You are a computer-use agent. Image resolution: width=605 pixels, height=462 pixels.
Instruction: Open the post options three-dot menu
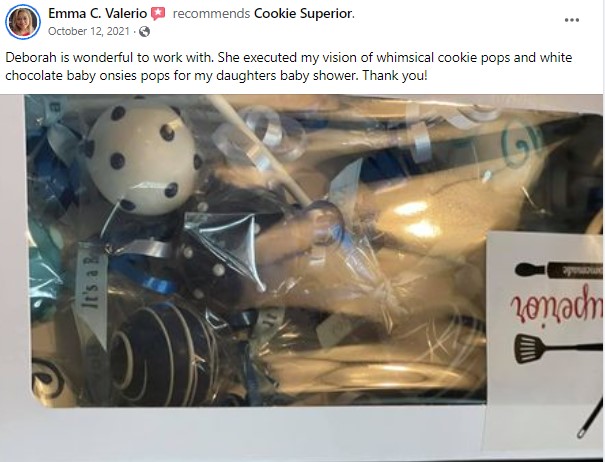point(571,20)
